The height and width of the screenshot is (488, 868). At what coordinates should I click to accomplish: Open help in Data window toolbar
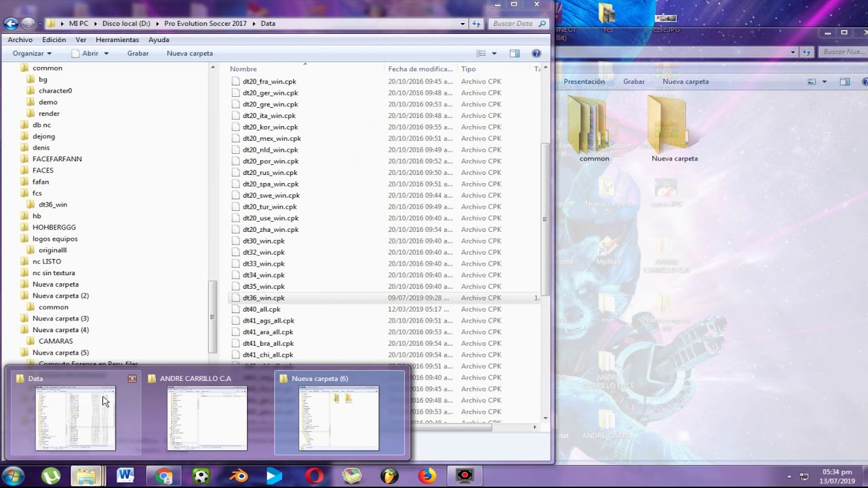coord(536,54)
